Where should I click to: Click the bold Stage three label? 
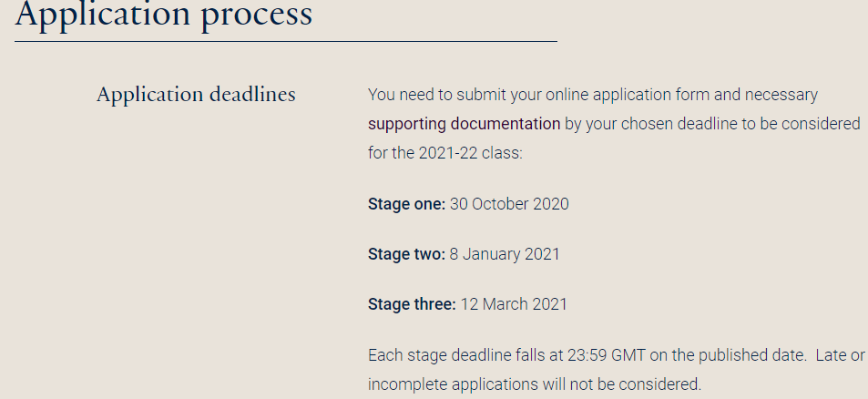pos(412,304)
